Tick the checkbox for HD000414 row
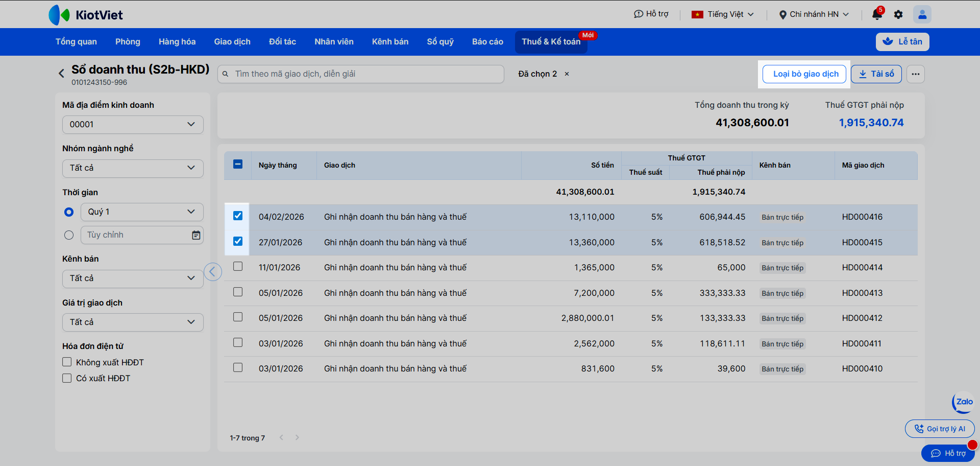This screenshot has height=466, width=980. (238, 267)
